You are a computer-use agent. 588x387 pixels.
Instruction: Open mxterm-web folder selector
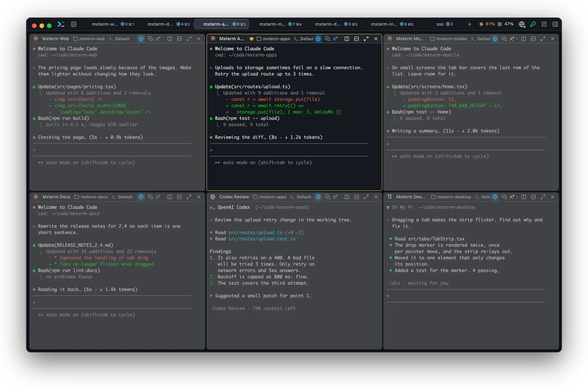tap(89, 39)
